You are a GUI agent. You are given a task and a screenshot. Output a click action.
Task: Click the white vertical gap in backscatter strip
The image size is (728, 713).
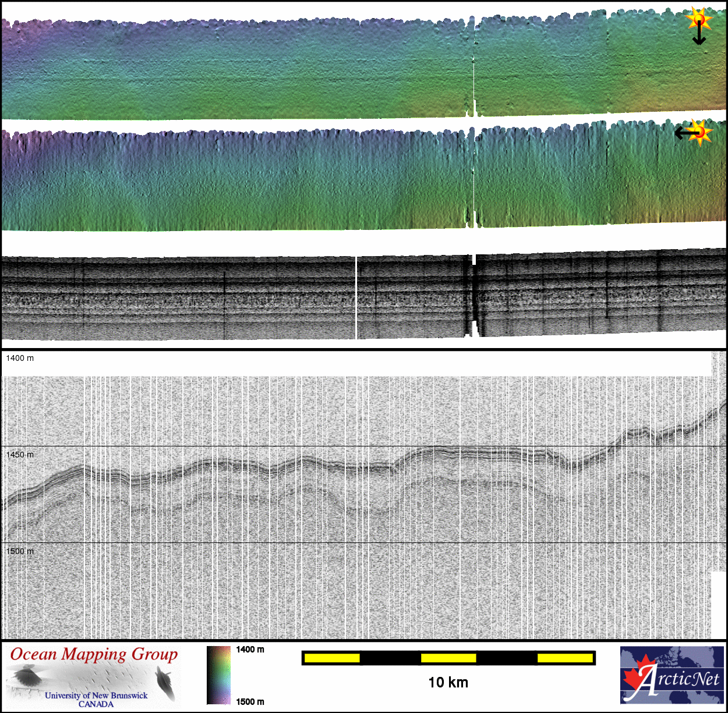[x=356, y=297]
